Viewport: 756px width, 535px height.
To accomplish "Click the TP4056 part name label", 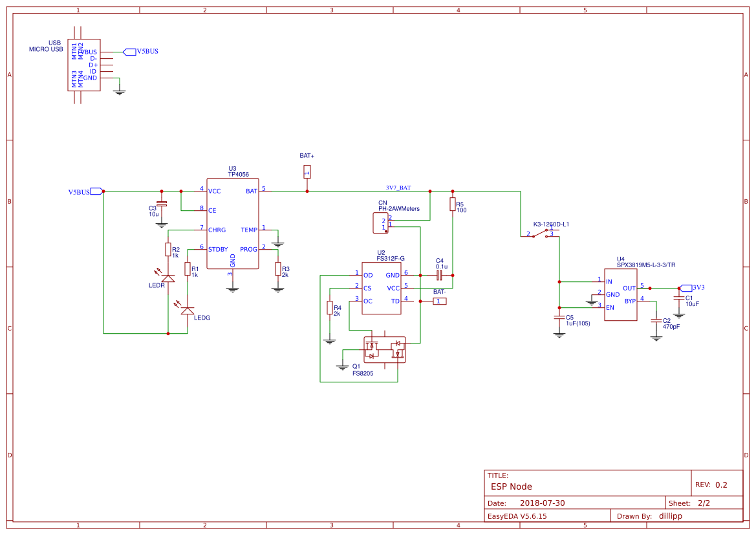I will (x=239, y=175).
